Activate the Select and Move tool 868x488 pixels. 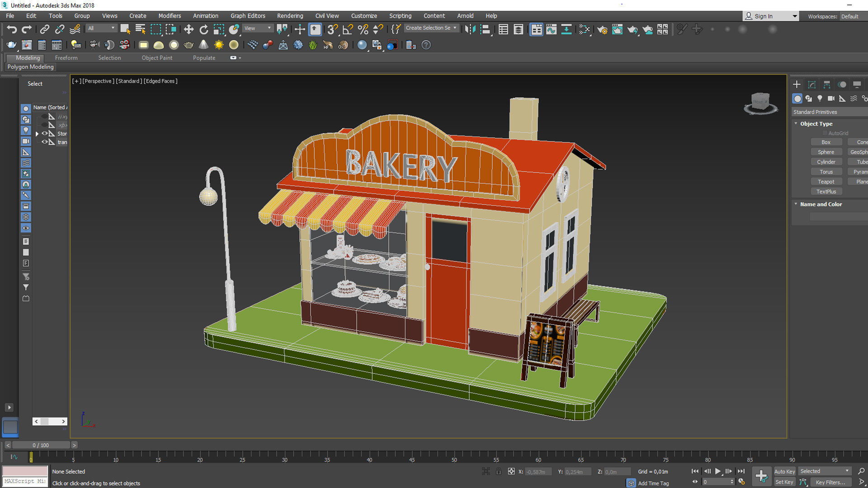coord(189,29)
